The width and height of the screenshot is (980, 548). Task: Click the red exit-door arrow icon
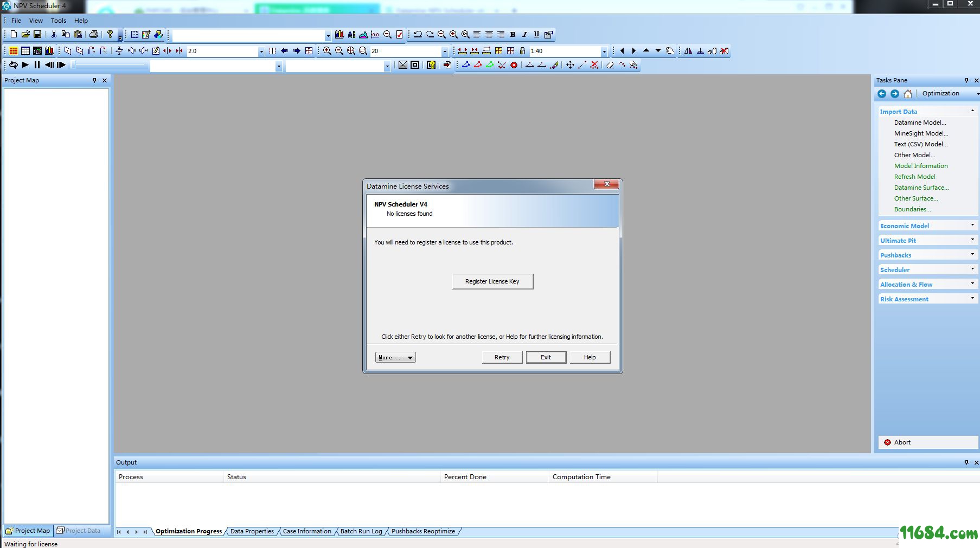pyautogui.click(x=447, y=65)
